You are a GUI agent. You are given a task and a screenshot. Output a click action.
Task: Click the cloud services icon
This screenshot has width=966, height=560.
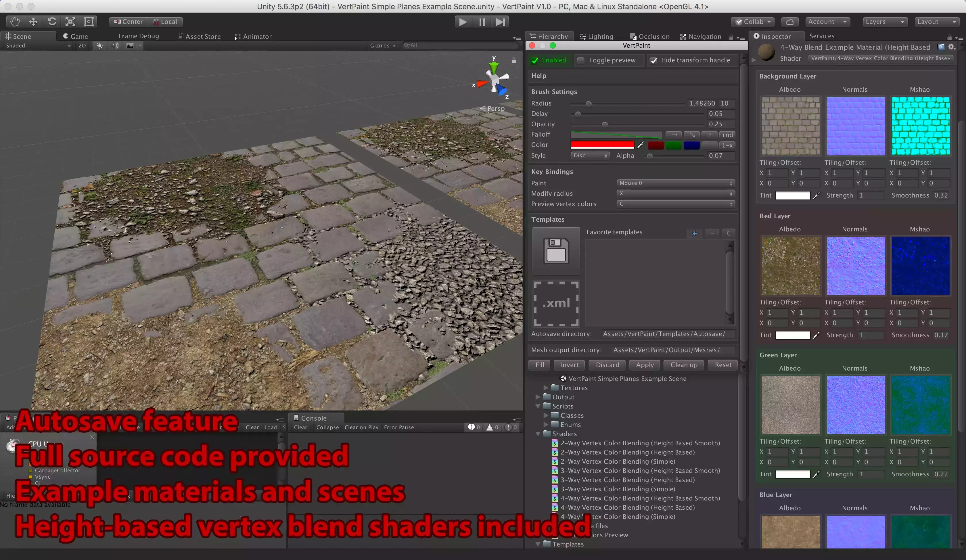(790, 22)
